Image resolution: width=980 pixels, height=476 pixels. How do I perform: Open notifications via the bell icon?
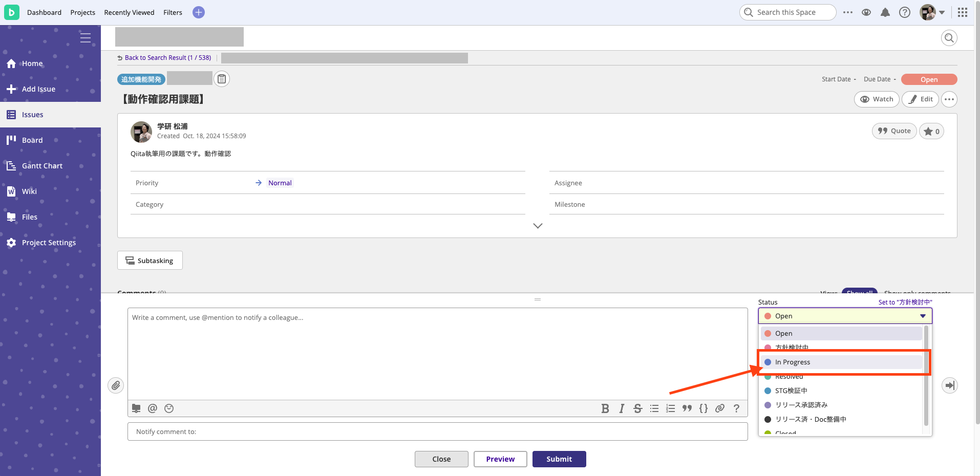(x=885, y=12)
